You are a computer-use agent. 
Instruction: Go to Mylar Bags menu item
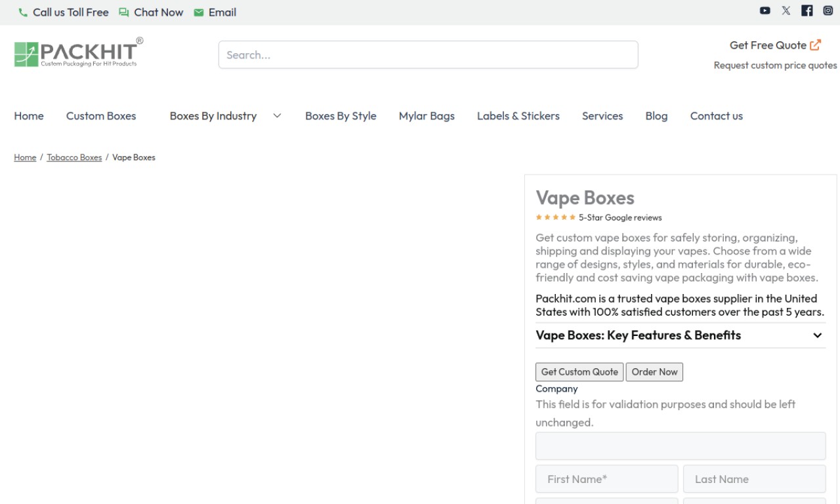(x=427, y=116)
